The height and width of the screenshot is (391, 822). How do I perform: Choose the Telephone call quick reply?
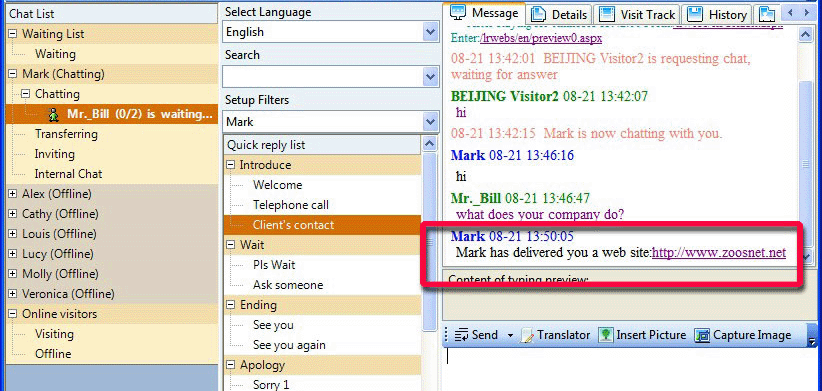pyautogui.click(x=291, y=205)
